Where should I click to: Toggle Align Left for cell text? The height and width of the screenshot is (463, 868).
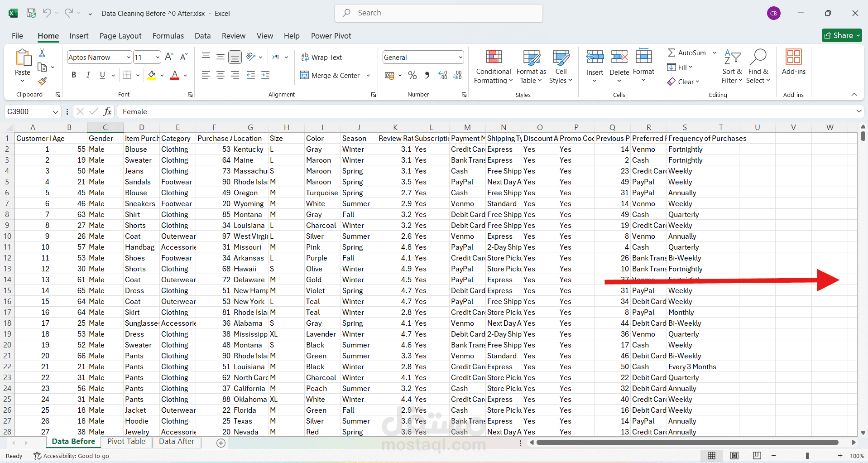[x=206, y=75]
